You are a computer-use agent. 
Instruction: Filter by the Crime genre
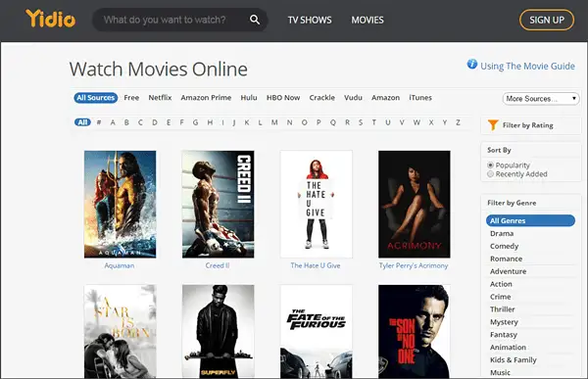tap(500, 297)
